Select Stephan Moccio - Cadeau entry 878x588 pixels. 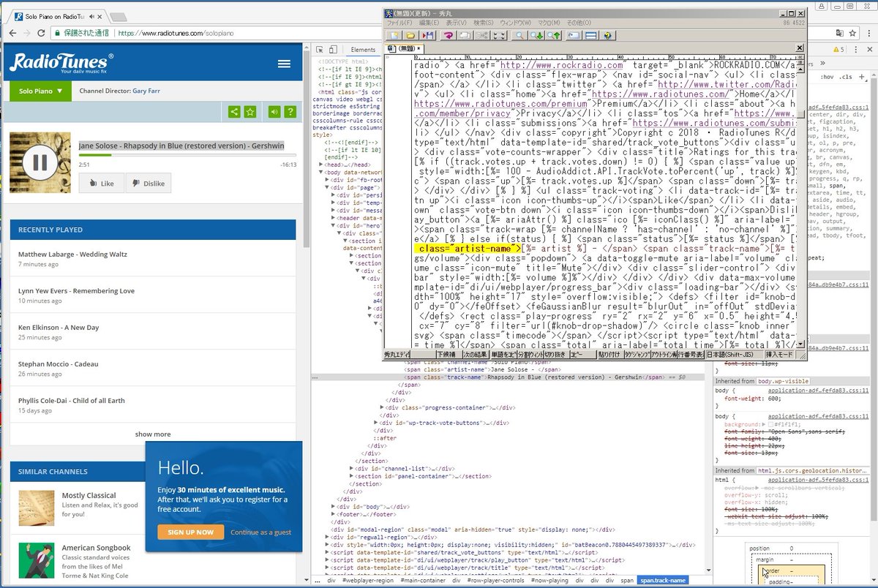58,364
